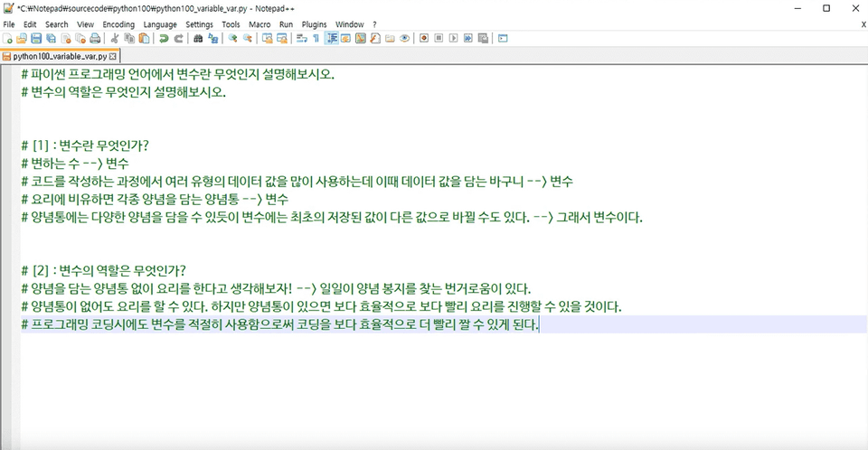The width and height of the screenshot is (868, 450).
Task: Open the Replace dialog icon
Action: coord(212,38)
